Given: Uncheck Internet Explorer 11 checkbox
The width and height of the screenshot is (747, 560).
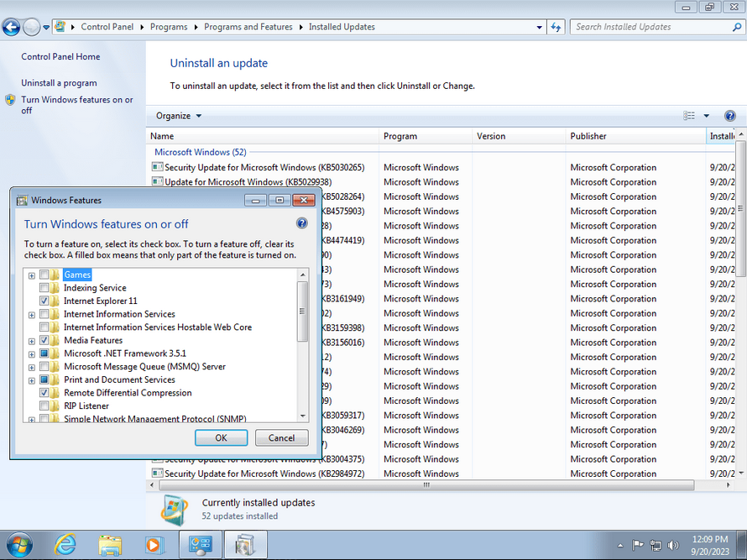Looking at the screenshot, I should [44, 301].
